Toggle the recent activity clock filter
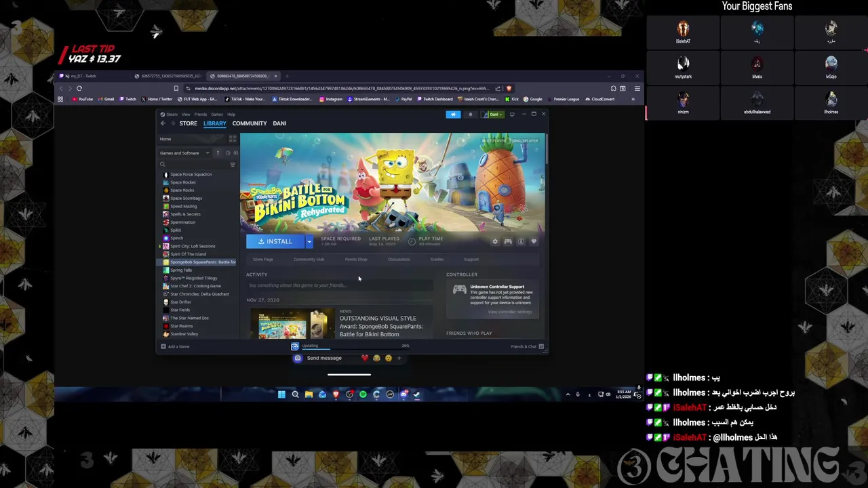Screen dimensions: 868x488 (x=228, y=153)
